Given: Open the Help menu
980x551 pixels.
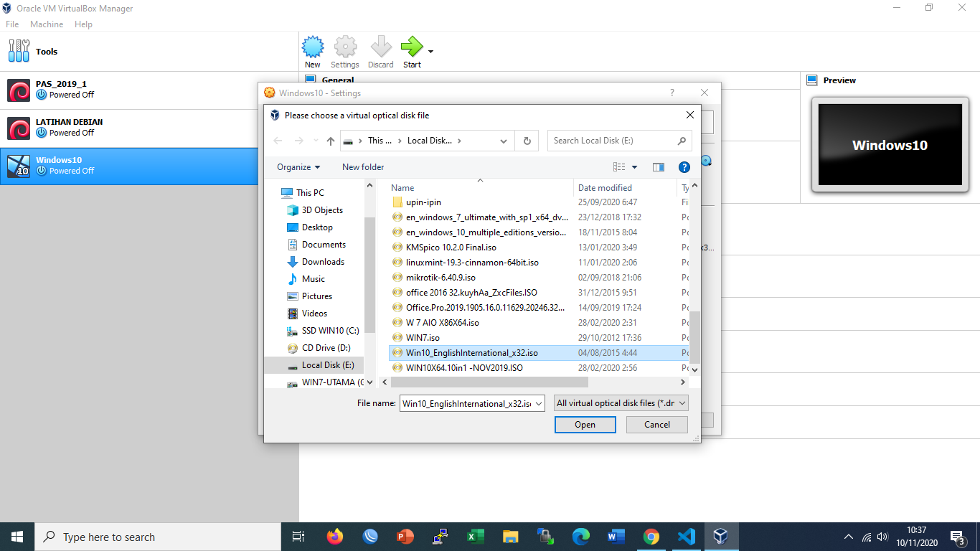Looking at the screenshot, I should (x=83, y=24).
